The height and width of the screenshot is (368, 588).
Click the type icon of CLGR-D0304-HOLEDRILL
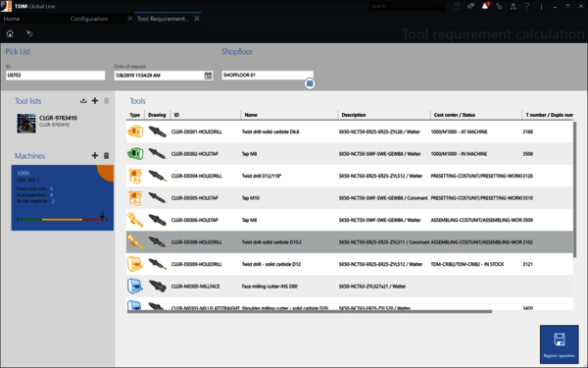click(x=135, y=176)
